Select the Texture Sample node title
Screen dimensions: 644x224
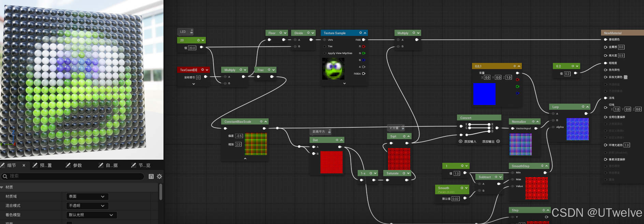pos(334,33)
